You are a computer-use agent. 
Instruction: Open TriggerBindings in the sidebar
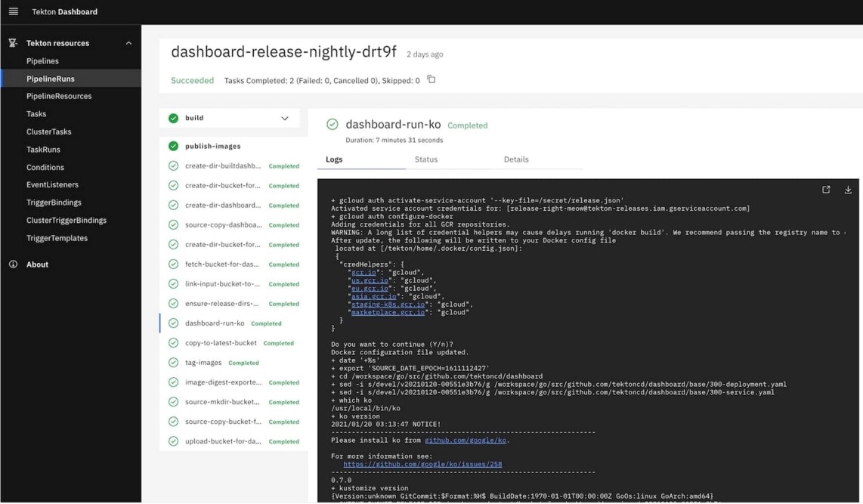click(x=54, y=203)
